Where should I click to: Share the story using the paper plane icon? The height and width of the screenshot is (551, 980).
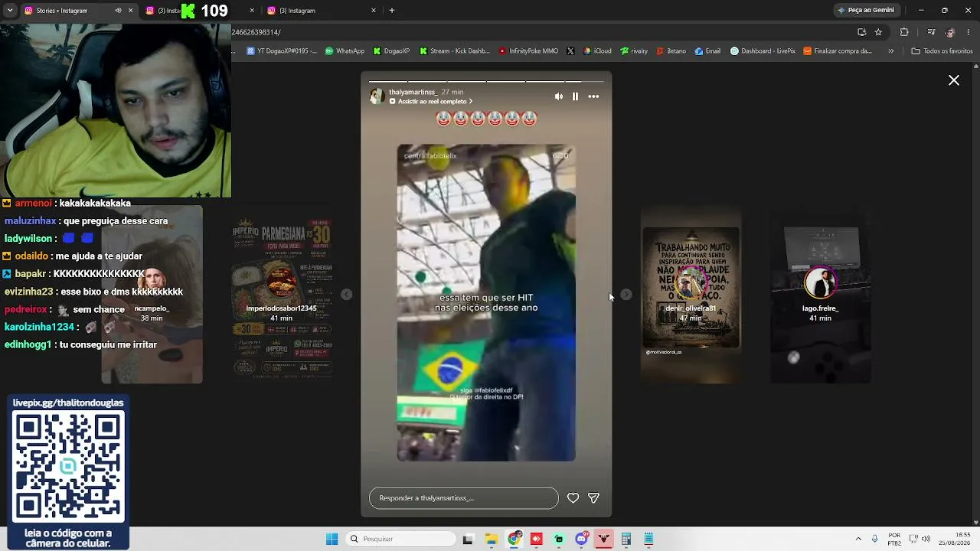tap(593, 498)
